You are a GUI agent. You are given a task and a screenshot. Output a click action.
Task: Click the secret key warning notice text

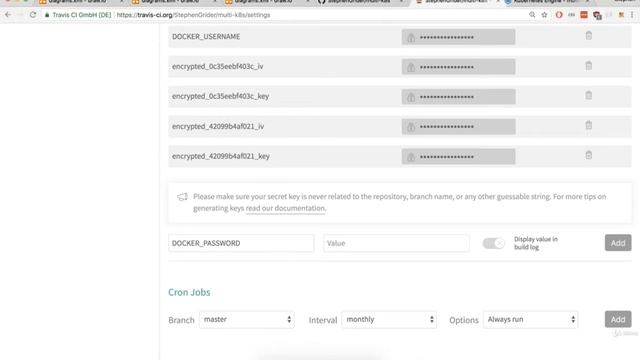tap(400, 202)
